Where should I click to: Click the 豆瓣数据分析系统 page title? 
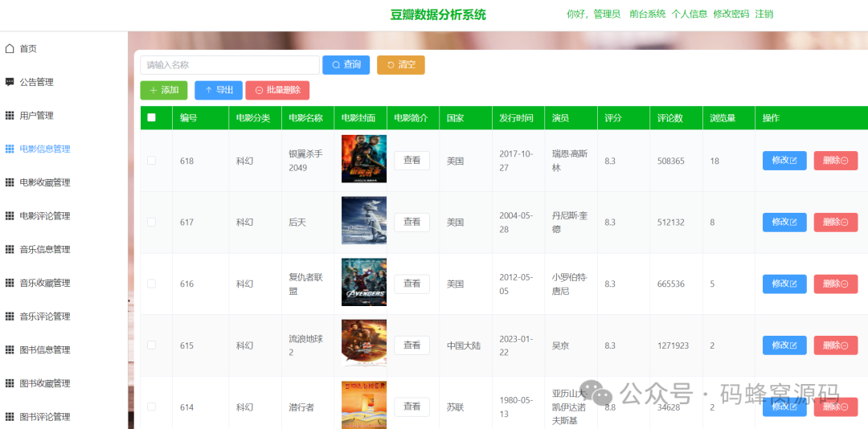point(438,15)
